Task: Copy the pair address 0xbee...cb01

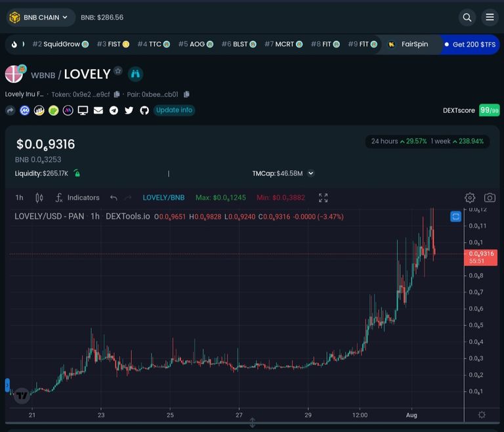Action: (186, 95)
